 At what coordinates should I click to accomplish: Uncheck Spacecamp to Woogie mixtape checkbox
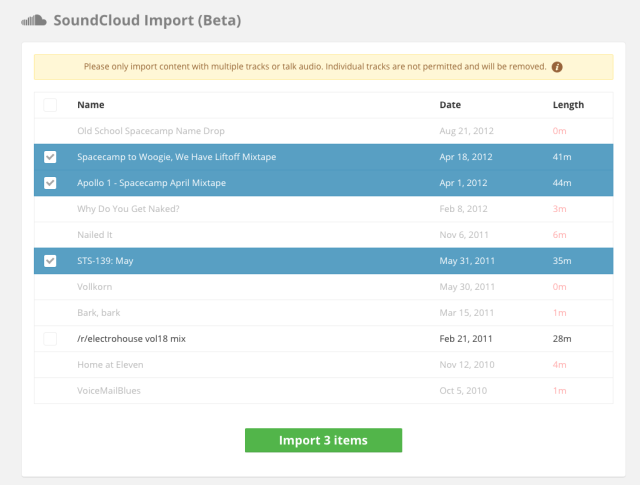tap(51, 157)
